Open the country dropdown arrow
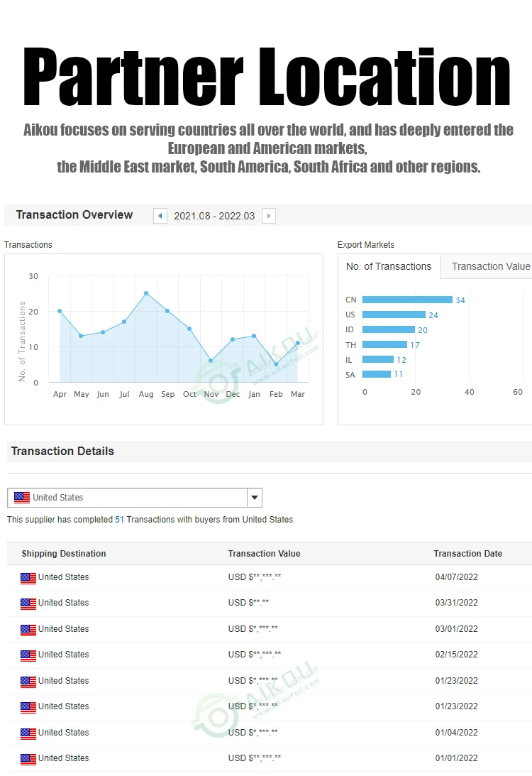 (x=255, y=498)
